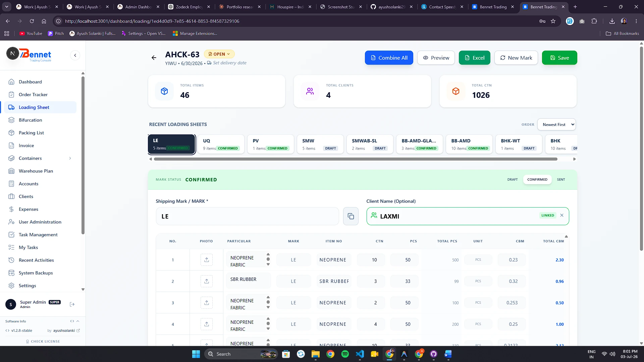Set mark status to SENT
This screenshot has height=362, width=644.
(561, 180)
